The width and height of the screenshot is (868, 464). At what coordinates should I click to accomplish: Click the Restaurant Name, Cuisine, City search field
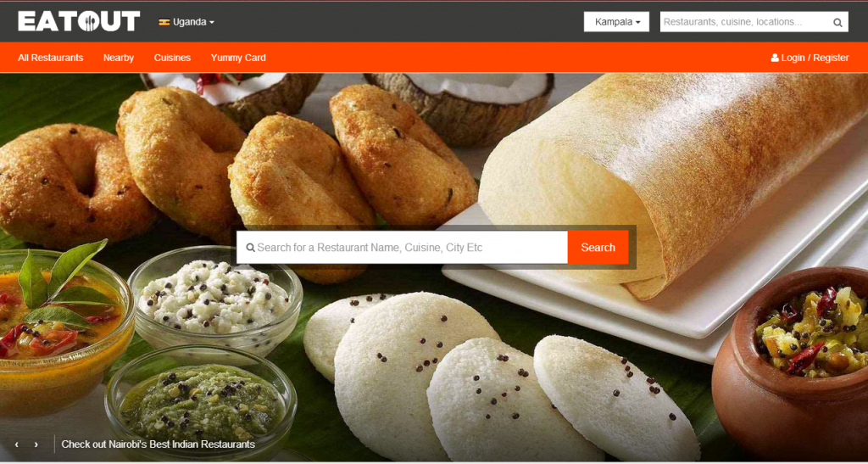403,248
